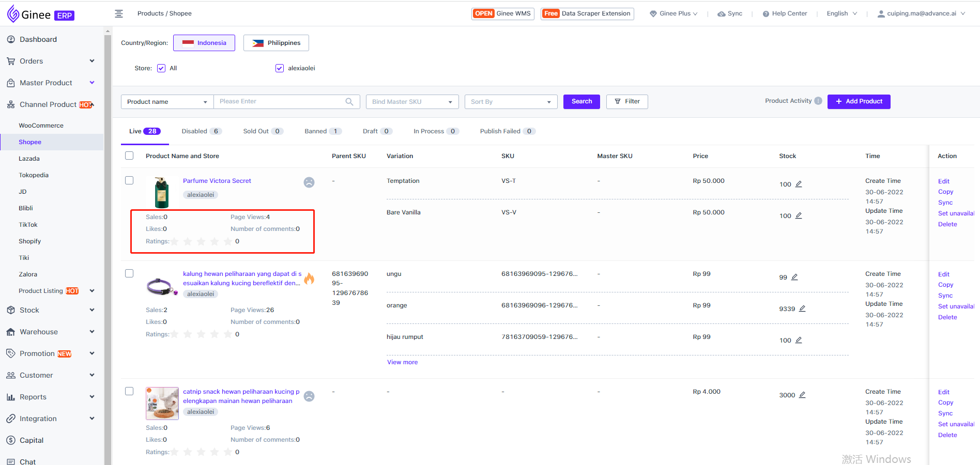Click the Add Product button
980x465 pixels.
[859, 101]
